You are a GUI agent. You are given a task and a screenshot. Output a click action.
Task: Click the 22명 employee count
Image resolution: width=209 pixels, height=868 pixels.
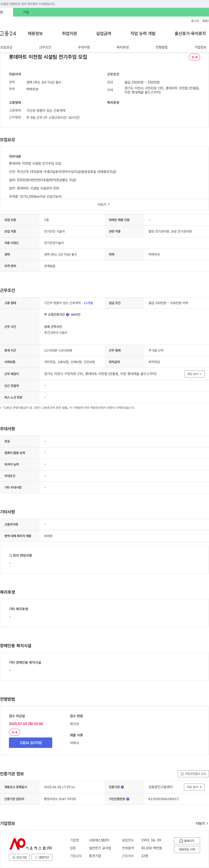(144, 856)
